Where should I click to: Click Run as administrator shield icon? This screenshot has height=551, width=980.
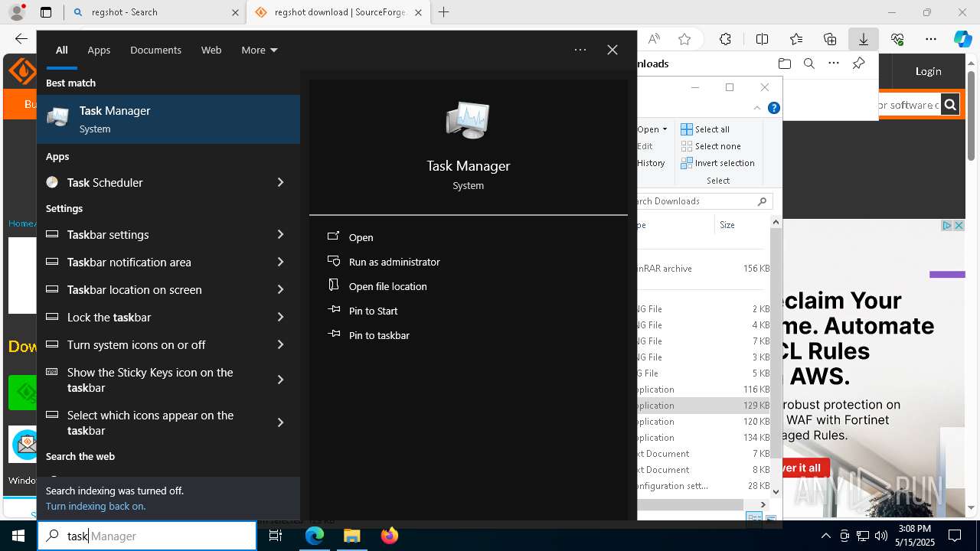(x=333, y=262)
